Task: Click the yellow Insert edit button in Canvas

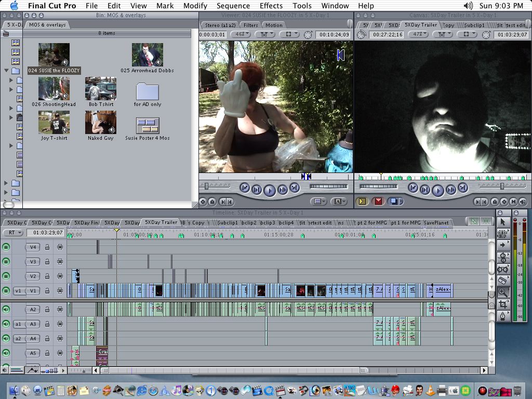Action: click(362, 202)
